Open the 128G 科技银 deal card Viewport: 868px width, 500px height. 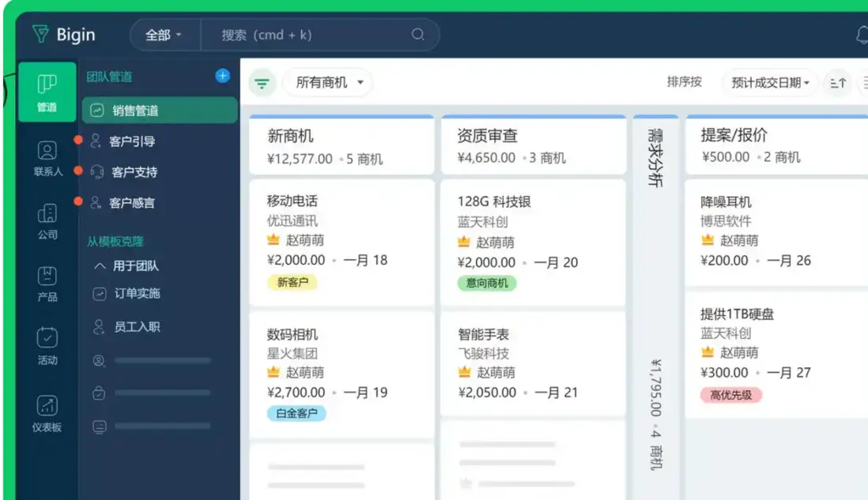pyautogui.click(x=533, y=242)
